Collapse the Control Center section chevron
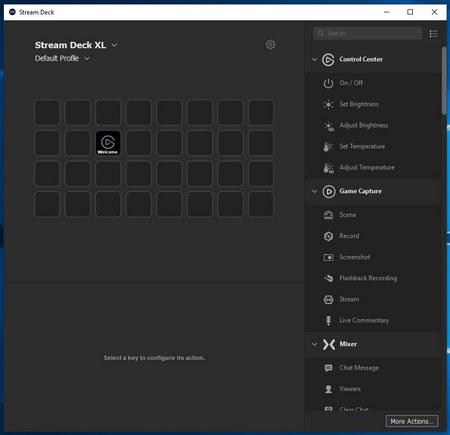Image resolution: width=450 pixels, height=435 pixels. pyautogui.click(x=314, y=59)
